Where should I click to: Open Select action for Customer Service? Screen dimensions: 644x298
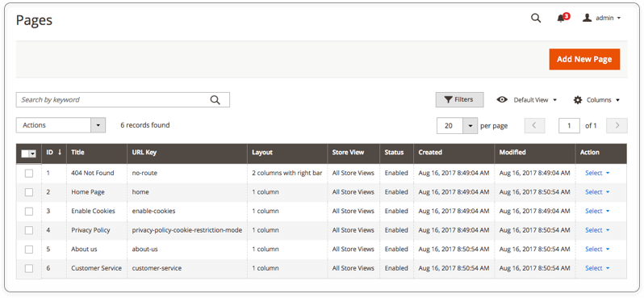click(597, 268)
